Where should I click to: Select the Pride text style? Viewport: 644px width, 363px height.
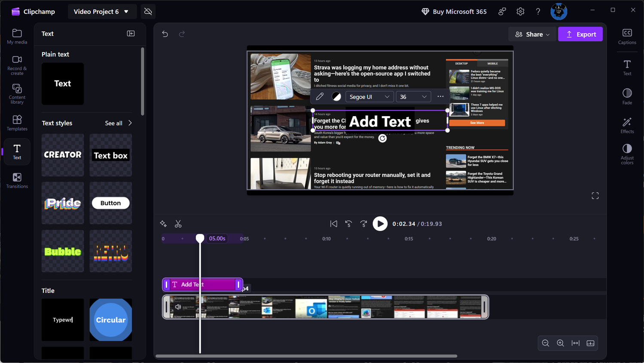63,203
